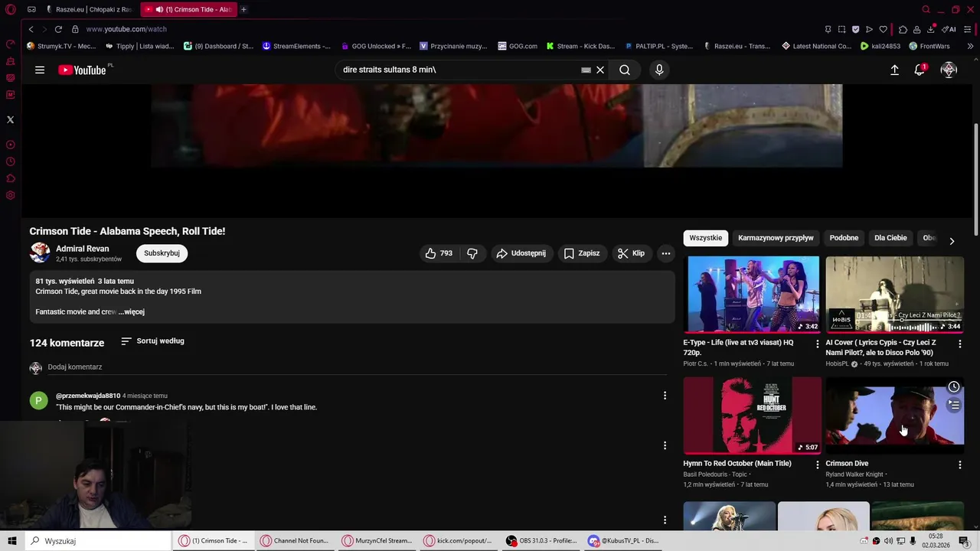Open the Opera GX main menu logo

point(10,9)
